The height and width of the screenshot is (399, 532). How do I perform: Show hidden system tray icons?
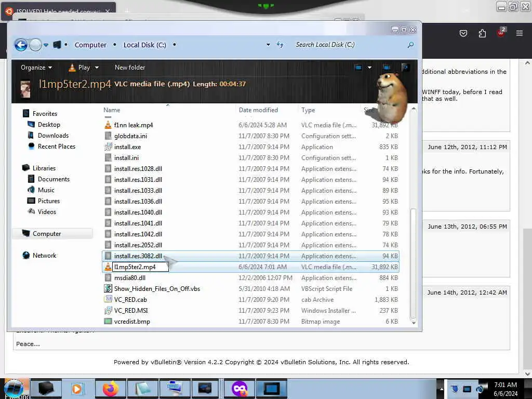(442, 389)
